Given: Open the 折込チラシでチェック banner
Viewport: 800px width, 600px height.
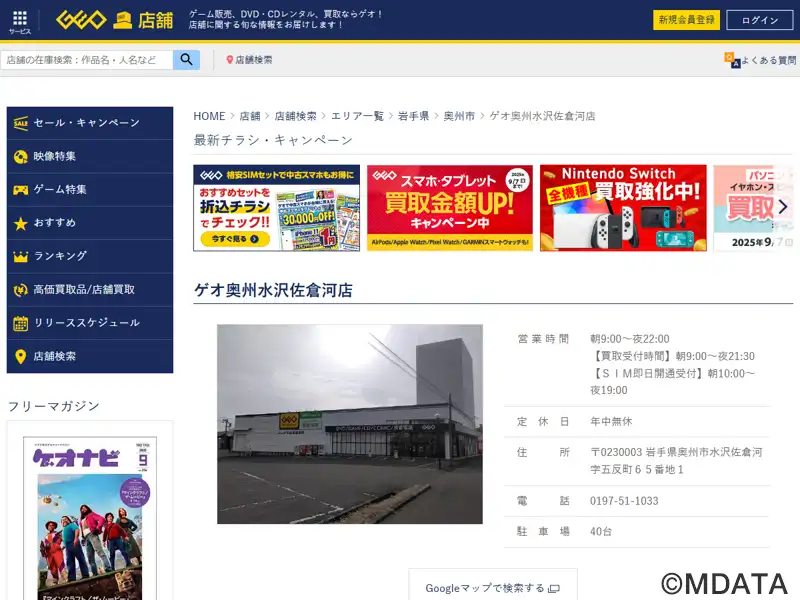Looking at the screenshot, I should [x=277, y=208].
